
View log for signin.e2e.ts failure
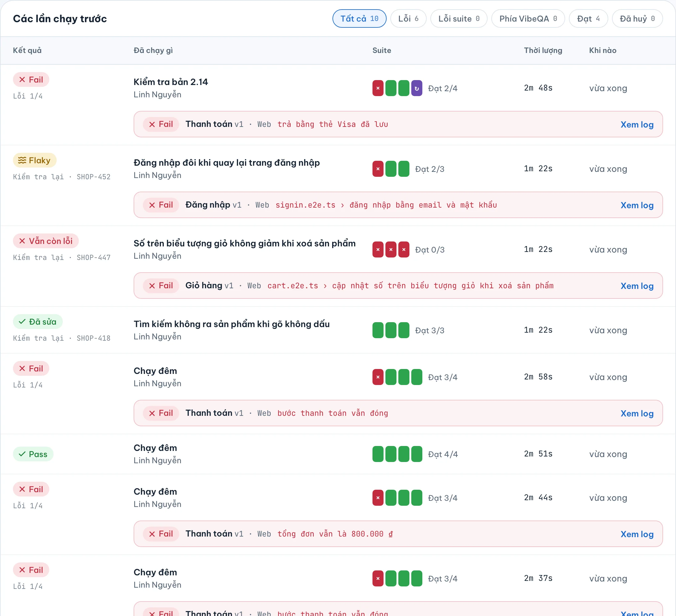637,205
